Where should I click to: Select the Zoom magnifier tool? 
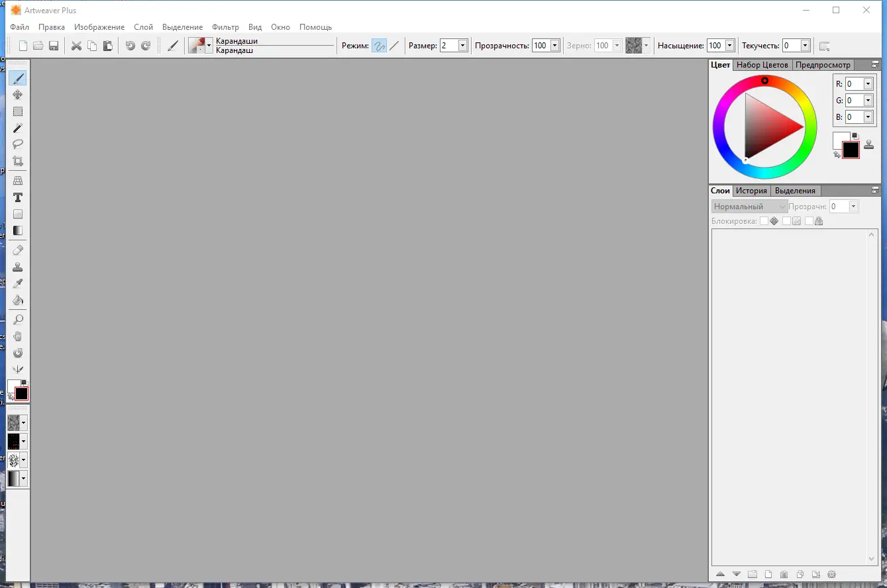(x=18, y=320)
